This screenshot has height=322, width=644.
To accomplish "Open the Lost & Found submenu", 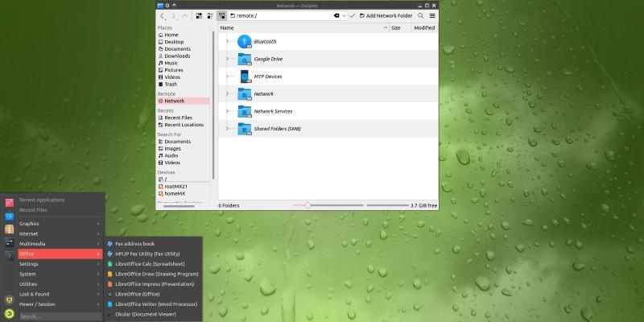I will [60, 294].
